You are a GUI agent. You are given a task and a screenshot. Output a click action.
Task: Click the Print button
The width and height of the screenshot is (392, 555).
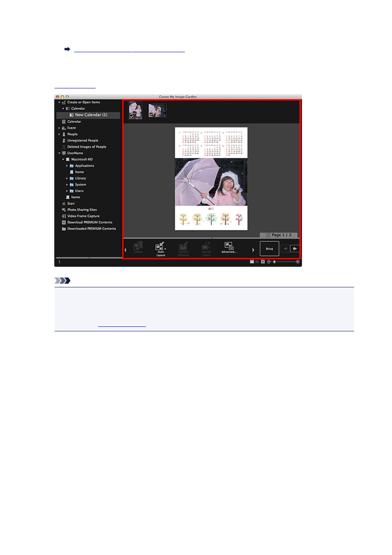[x=270, y=249]
